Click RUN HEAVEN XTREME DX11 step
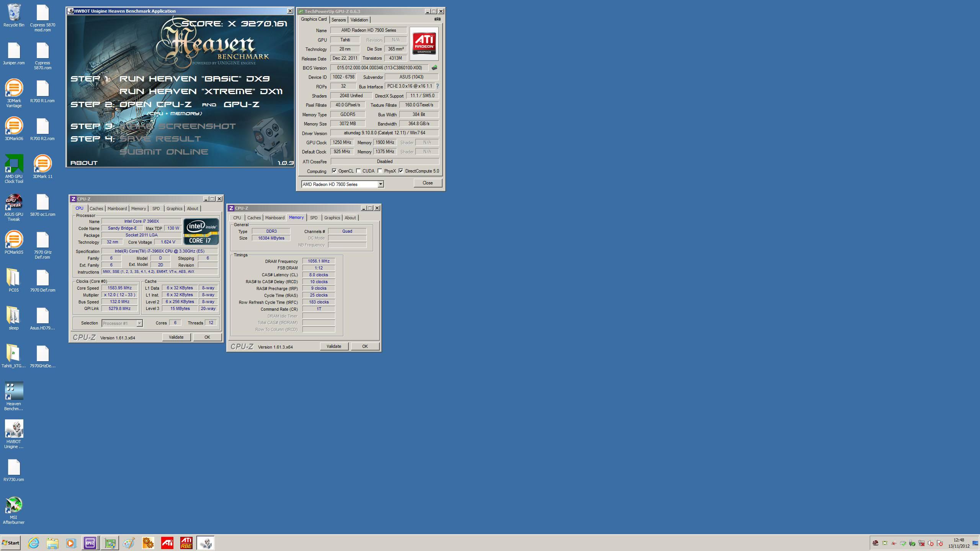Image resolution: width=980 pixels, height=551 pixels. point(201,91)
